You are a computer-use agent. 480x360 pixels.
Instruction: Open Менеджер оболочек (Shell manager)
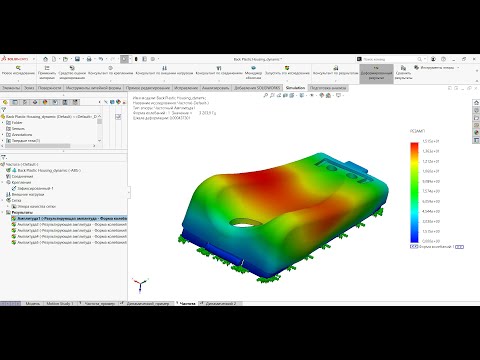click(253, 73)
